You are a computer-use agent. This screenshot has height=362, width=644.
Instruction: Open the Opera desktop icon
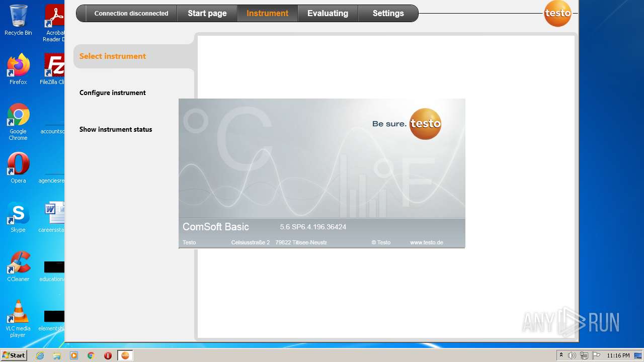pos(18,168)
